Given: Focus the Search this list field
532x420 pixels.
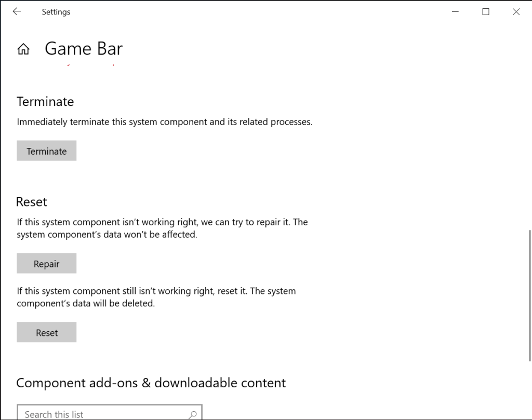Looking at the screenshot, I should tap(110, 413).
